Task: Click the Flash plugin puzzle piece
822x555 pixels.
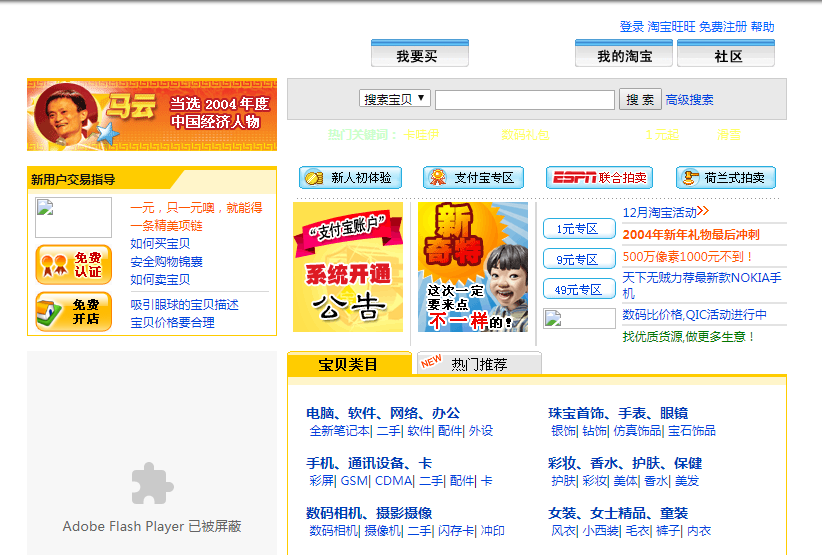Action: point(152,484)
